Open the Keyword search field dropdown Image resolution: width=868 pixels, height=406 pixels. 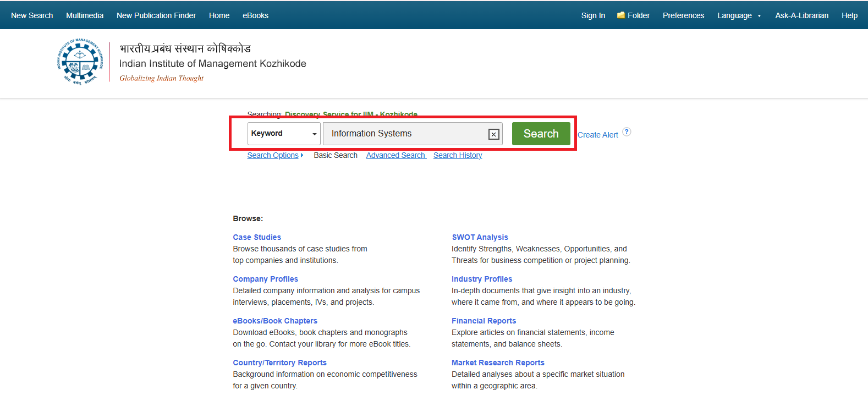point(284,134)
